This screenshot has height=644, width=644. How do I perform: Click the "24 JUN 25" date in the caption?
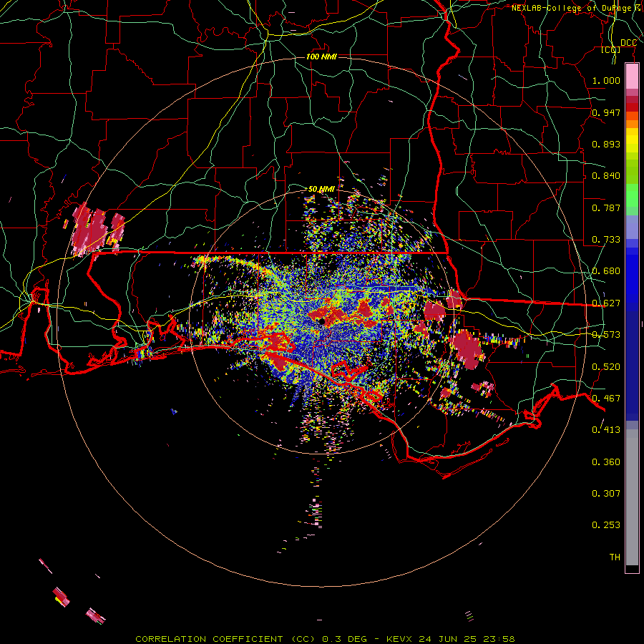[448, 639]
